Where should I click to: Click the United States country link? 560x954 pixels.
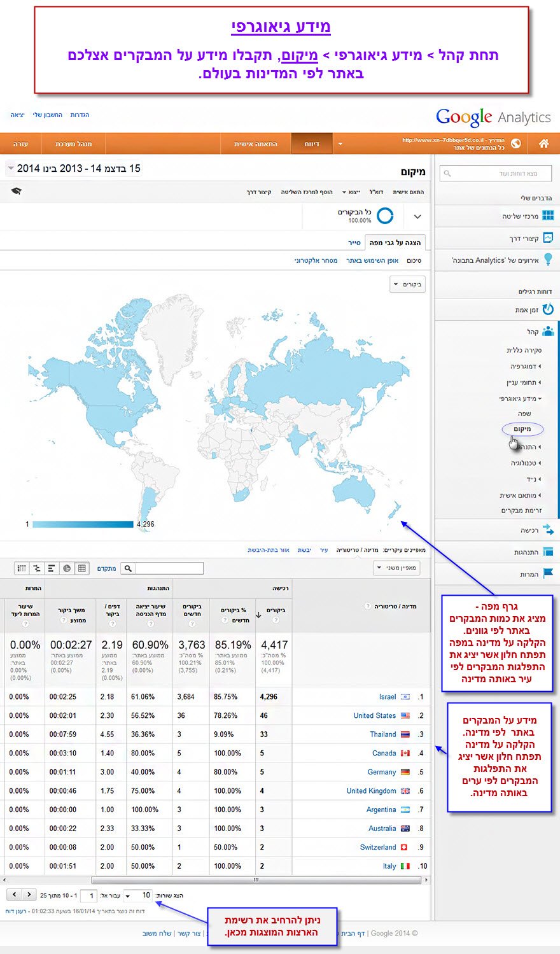click(x=374, y=716)
